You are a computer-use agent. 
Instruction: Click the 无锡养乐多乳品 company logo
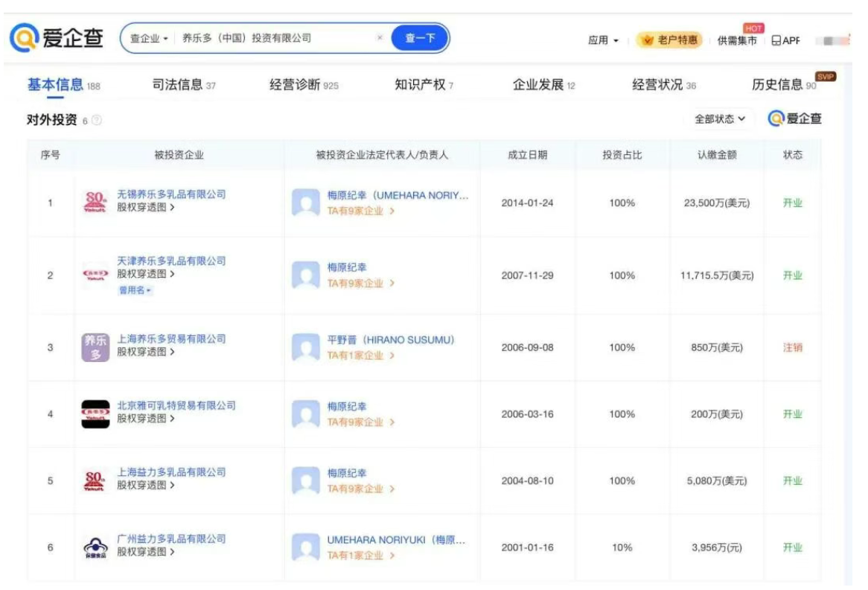click(95, 203)
